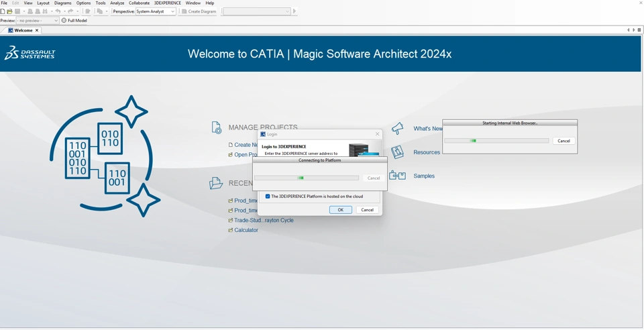Click the megaphone icon for What's New

pyautogui.click(x=397, y=129)
